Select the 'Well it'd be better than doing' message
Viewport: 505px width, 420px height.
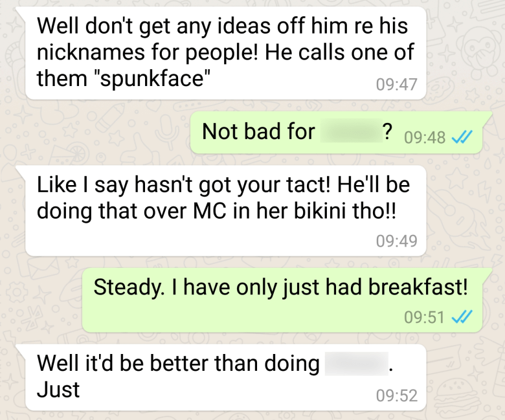pos(225,377)
